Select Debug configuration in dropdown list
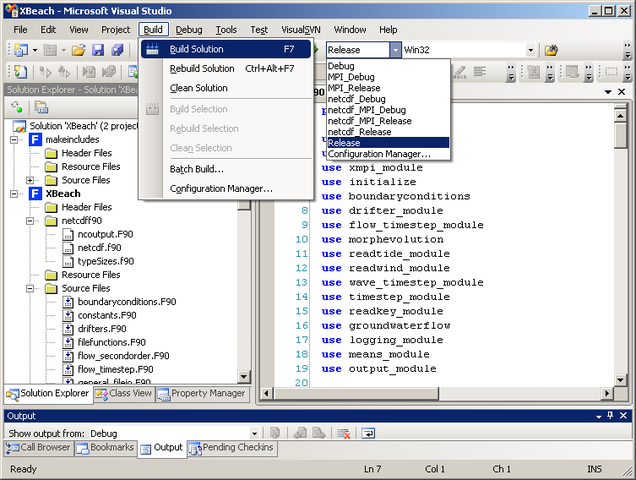This screenshot has width=636, height=480. point(388,66)
